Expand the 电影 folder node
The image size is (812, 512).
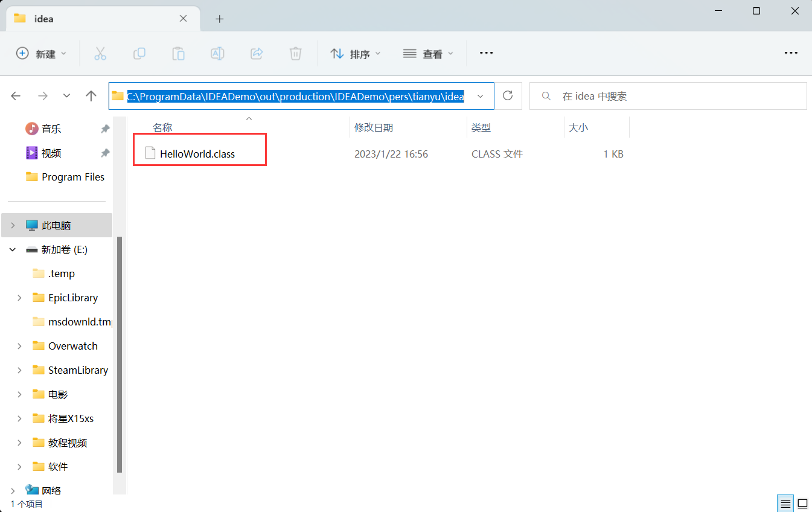19,394
